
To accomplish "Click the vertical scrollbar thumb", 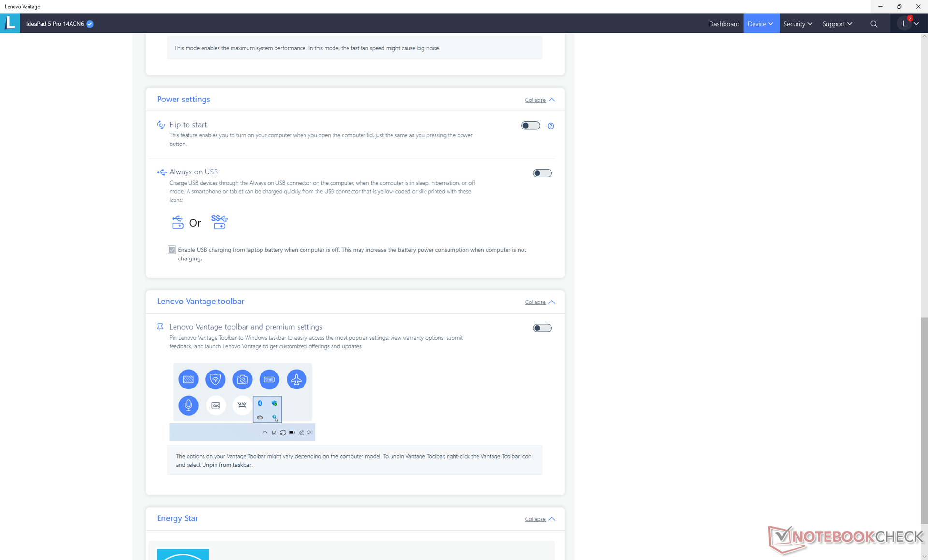I will [x=924, y=420].
